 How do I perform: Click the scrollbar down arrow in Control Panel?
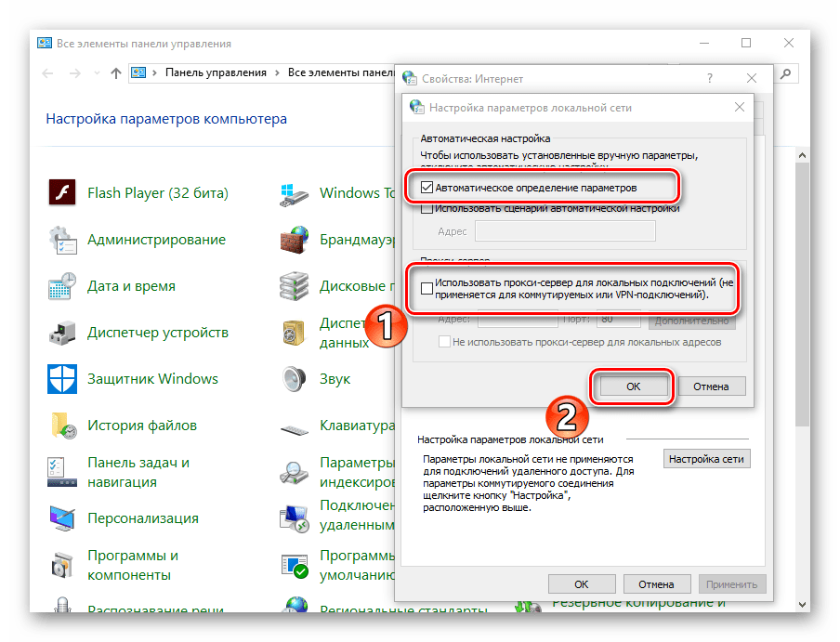[x=802, y=604]
